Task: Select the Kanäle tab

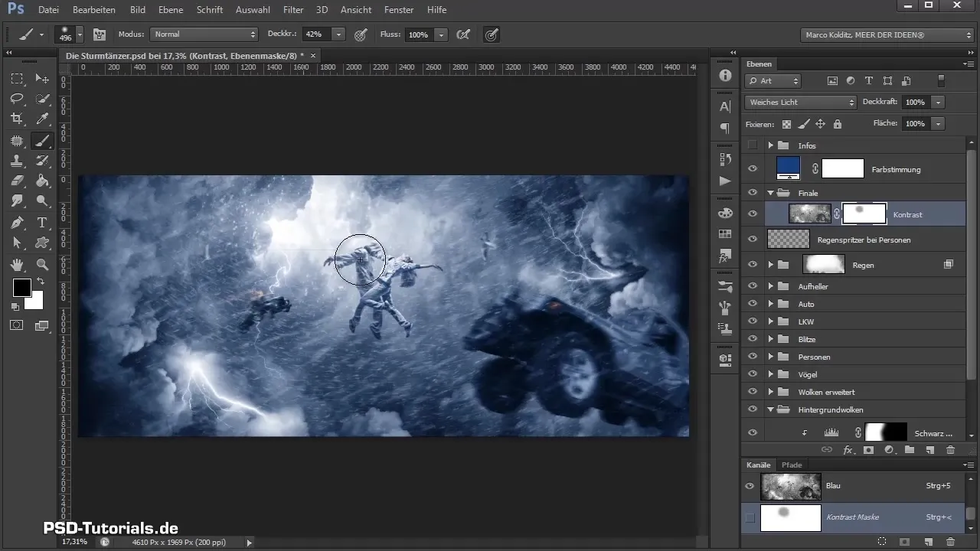Action: (758, 465)
